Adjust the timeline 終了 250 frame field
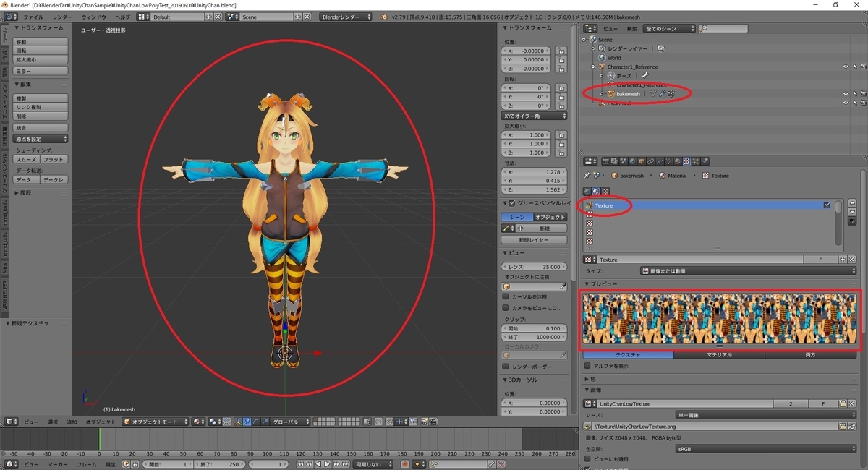The height and width of the screenshot is (470, 868). pos(221,463)
